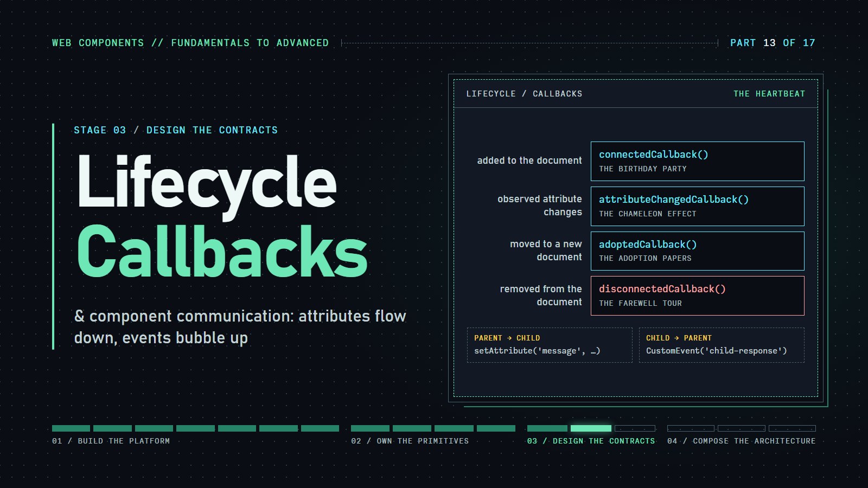Click 'moved to a new document' label

point(546,251)
